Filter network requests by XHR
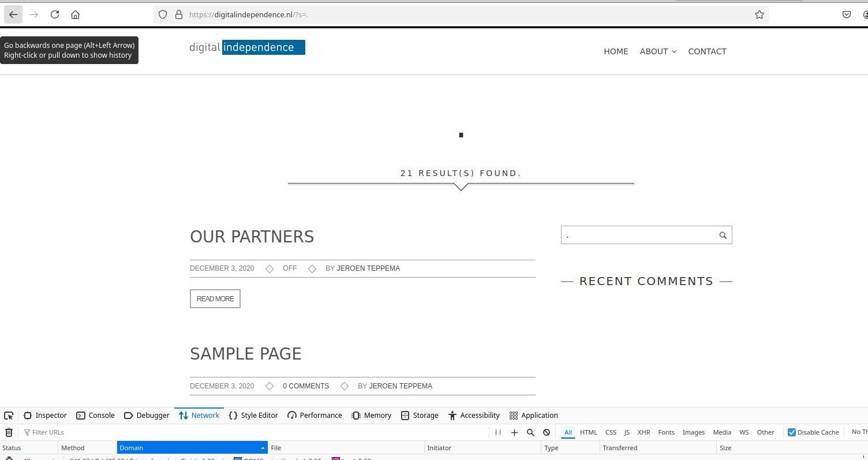Screen dimensions: 868x460 [x=643, y=432]
